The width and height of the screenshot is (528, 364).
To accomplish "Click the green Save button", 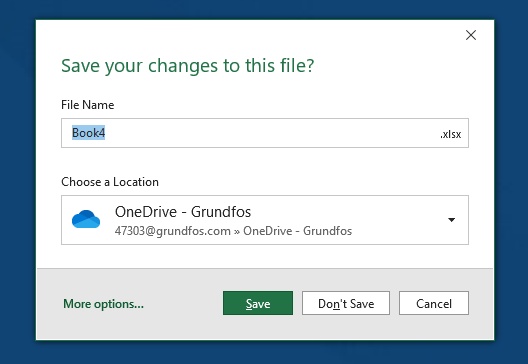I will [x=258, y=303].
